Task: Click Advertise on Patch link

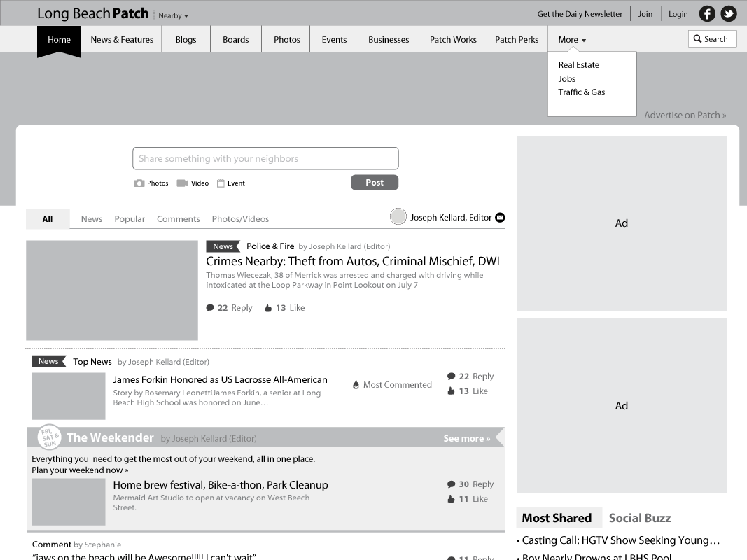Action: (x=685, y=115)
